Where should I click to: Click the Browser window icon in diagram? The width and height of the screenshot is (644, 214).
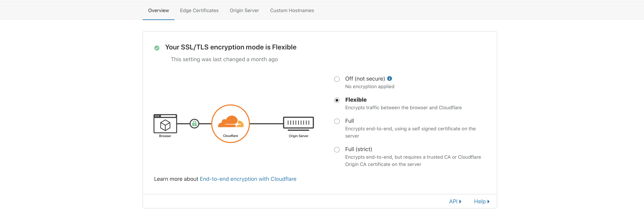click(165, 124)
